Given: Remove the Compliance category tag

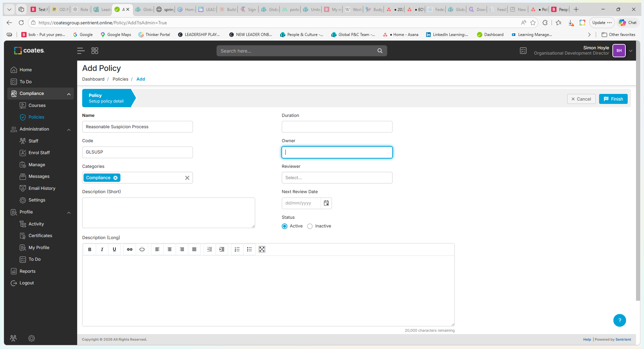Looking at the screenshot, I should (115, 178).
